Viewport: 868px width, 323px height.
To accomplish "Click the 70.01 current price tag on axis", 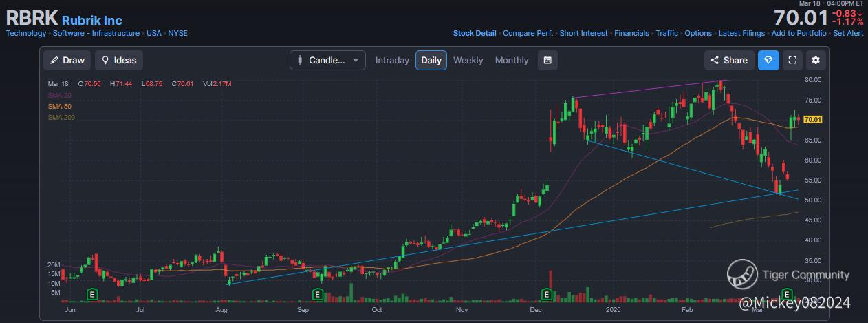I will [x=813, y=120].
